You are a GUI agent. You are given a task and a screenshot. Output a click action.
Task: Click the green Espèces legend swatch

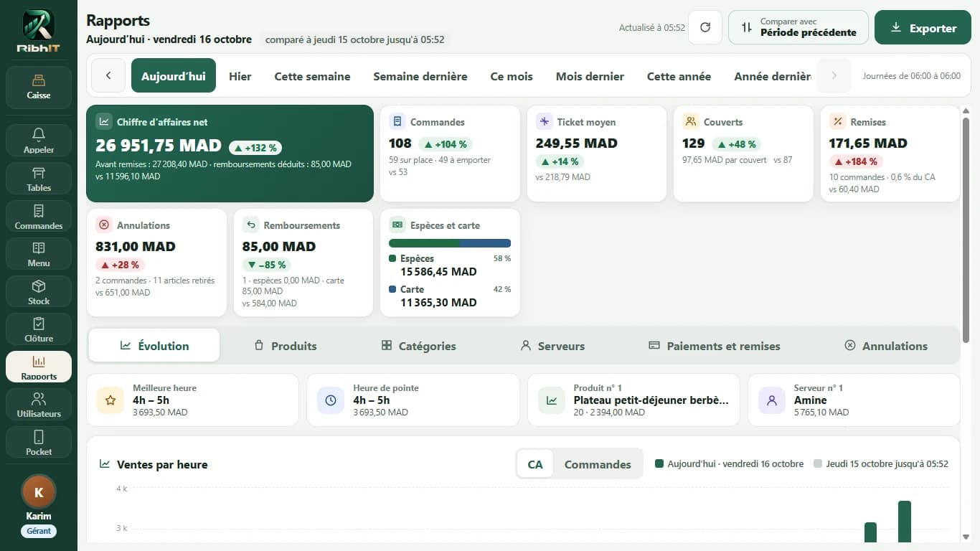(x=392, y=258)
